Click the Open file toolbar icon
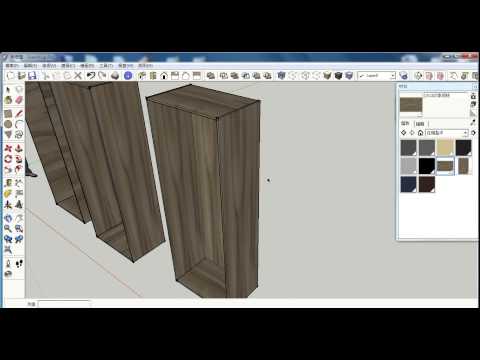The width and height of the screenshot is (480, 360). pyautogui.click(x=22, y=76)
